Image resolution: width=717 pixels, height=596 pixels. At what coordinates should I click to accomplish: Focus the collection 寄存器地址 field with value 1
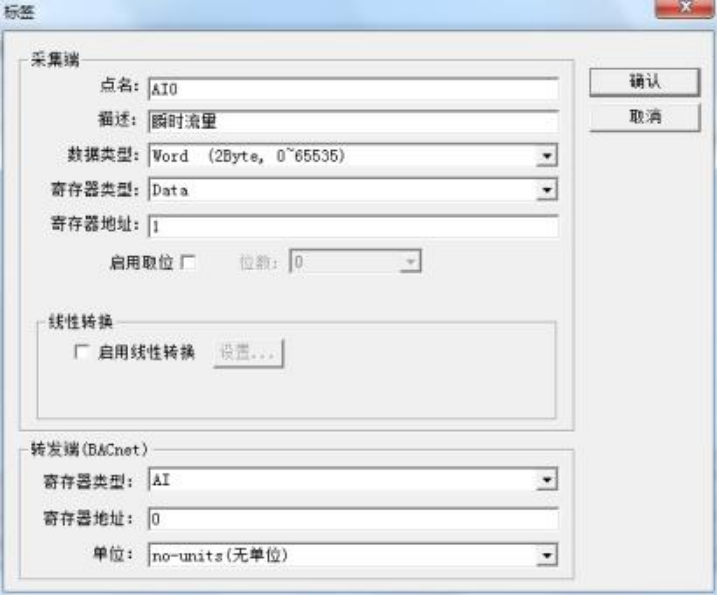(353, 226)
